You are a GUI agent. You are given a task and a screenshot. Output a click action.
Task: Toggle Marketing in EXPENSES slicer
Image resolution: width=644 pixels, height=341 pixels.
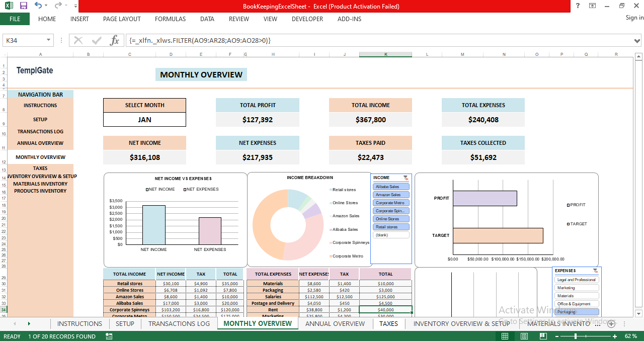pyautogui.click(x=577, y=288)
